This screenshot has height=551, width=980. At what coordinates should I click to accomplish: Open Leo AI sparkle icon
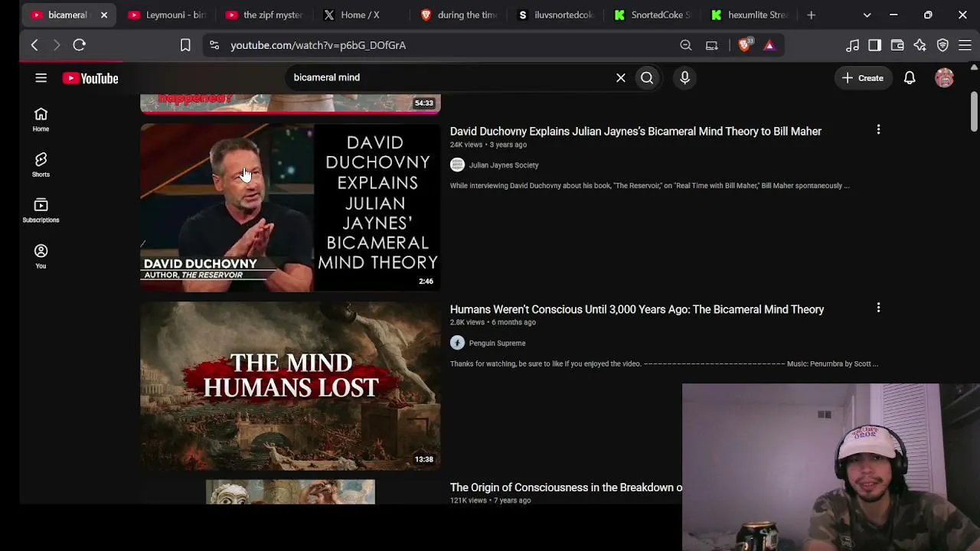920,45
